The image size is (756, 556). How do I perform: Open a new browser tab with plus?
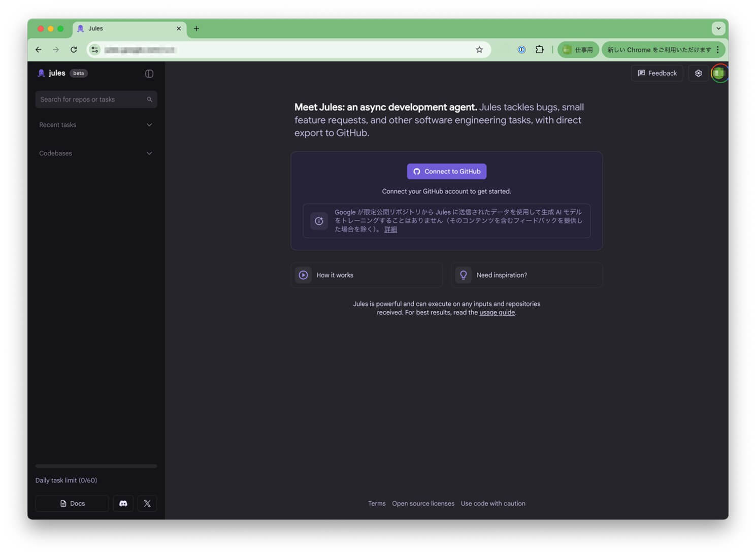pos(196,29)
